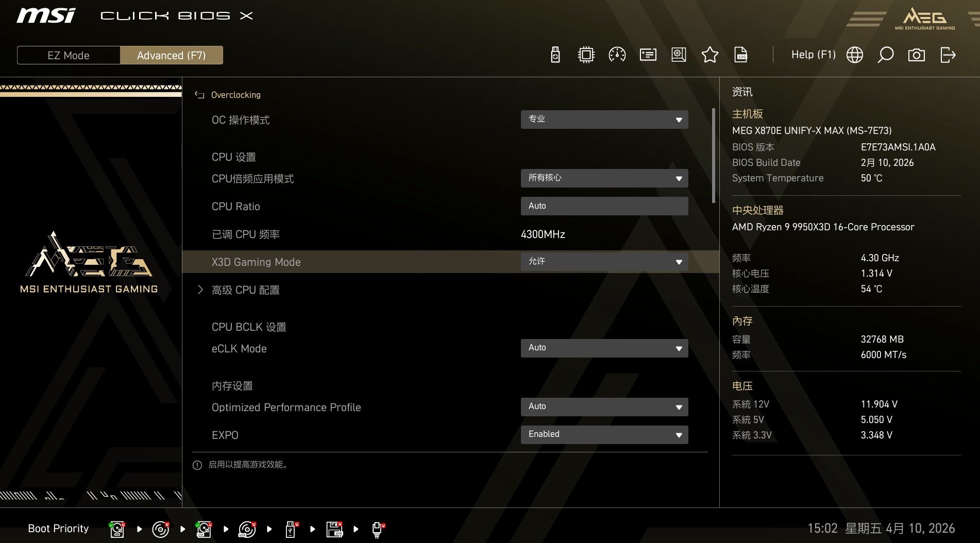Capture a screenshot with the camera icon

click(x=916, y=55)
